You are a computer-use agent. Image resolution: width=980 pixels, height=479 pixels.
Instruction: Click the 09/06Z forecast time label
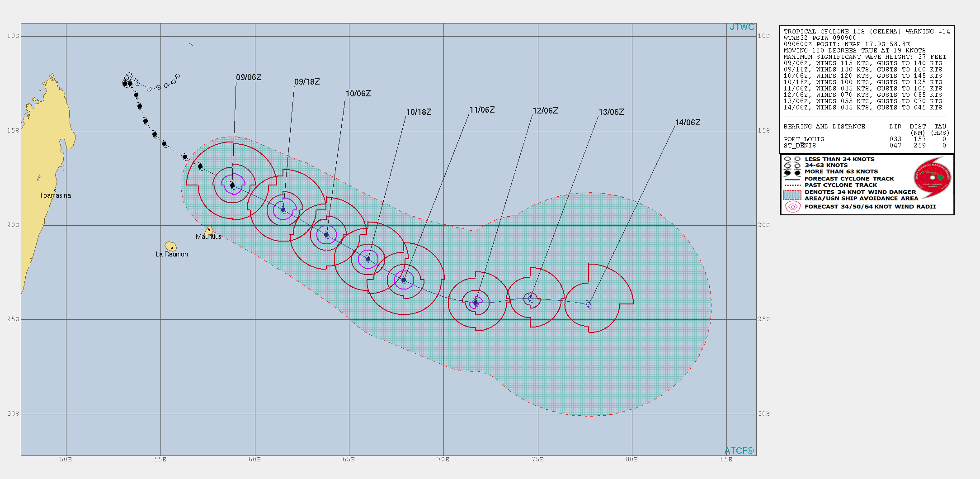pos(249,77)
